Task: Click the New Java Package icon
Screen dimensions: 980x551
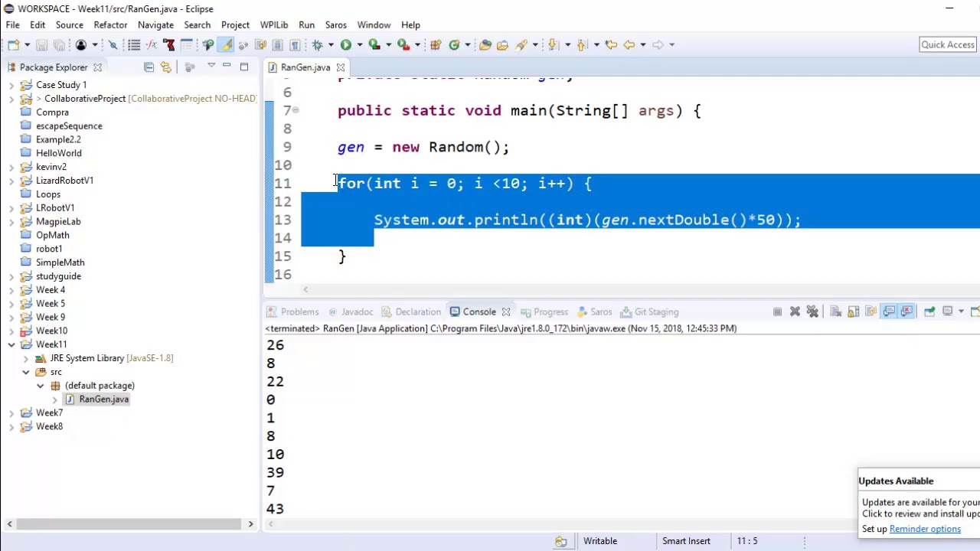Action: (x=436, y=44)
